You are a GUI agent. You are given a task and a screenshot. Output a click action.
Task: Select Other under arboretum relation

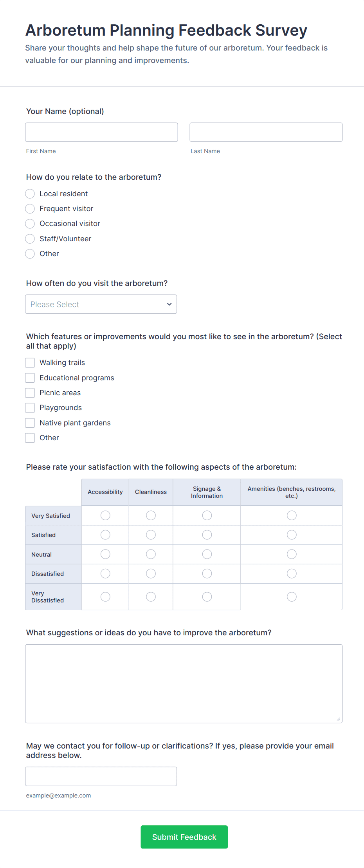pos(30,254)
